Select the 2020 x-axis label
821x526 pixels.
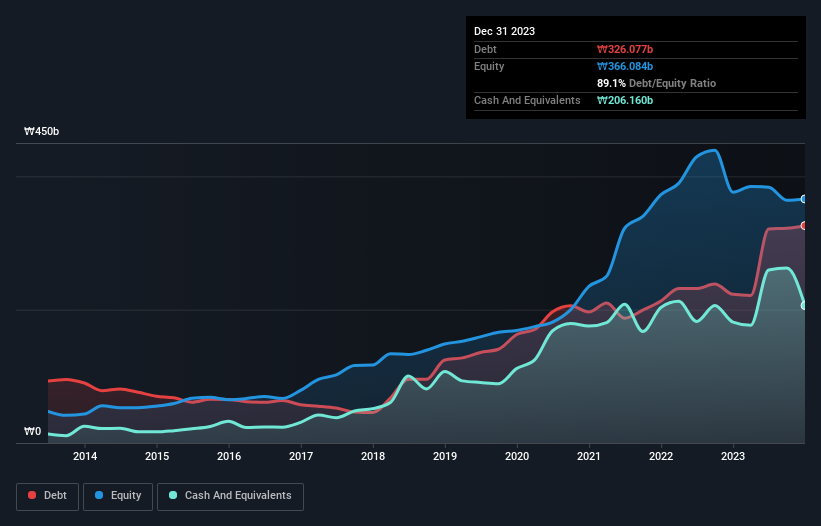click(517, 456)
